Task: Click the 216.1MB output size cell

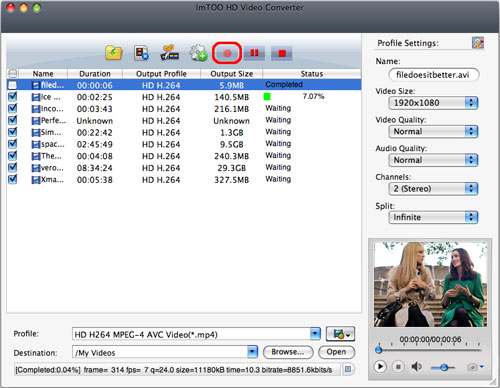Action: coord(231,109)
